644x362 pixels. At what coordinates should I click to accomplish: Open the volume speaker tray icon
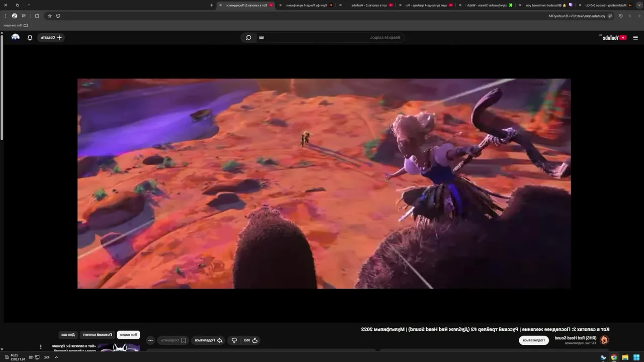(31, 357)
